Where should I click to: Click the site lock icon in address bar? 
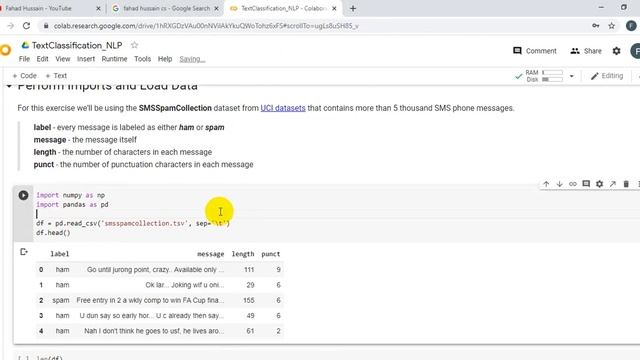coord(46,26)
